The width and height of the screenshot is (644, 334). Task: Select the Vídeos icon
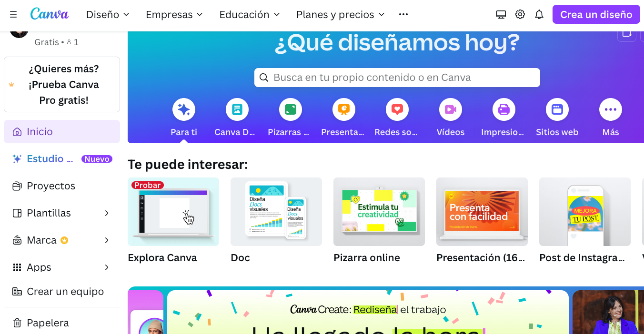(x=451, y=109)
